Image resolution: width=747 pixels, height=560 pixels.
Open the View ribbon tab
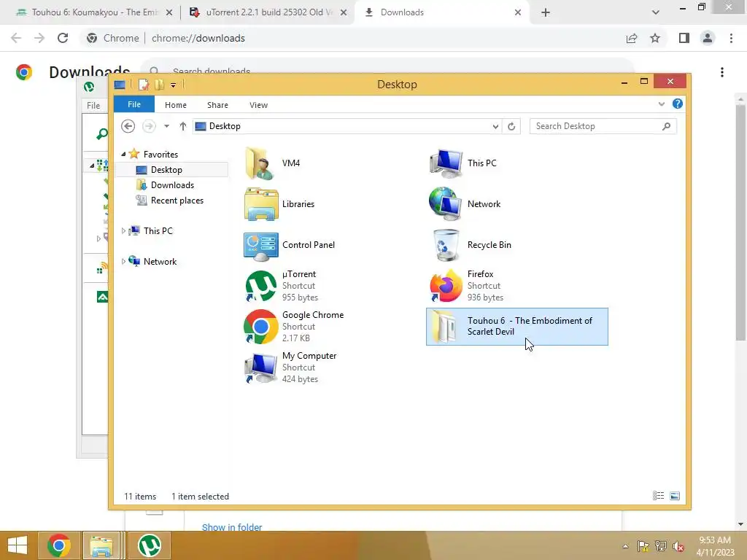coord(258,105)
